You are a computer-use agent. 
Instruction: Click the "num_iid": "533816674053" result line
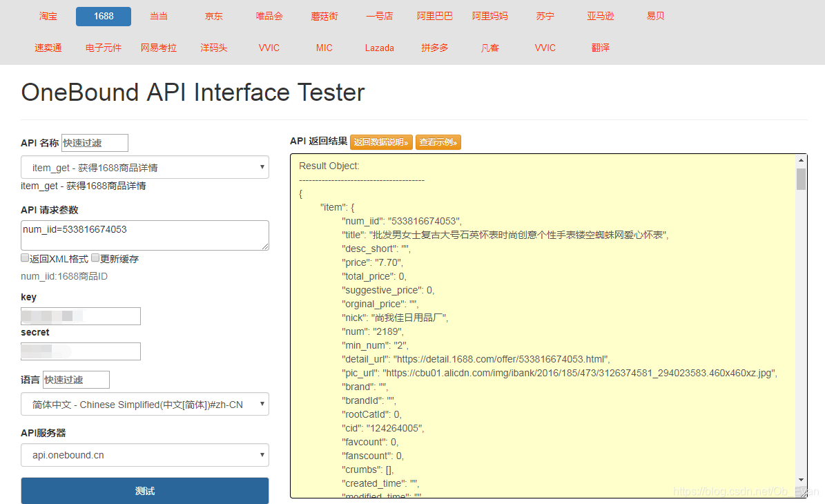click(x=401, y=221)
